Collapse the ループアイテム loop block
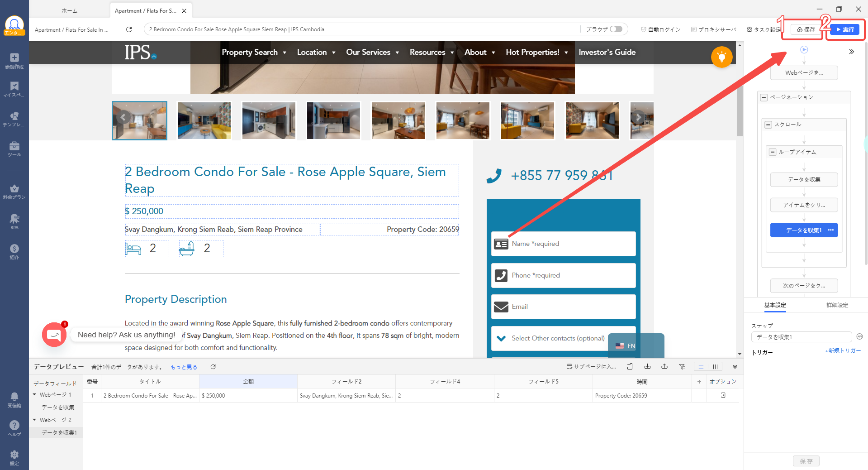The width and height of the screenshot is (868, 470). coord(773,152)
